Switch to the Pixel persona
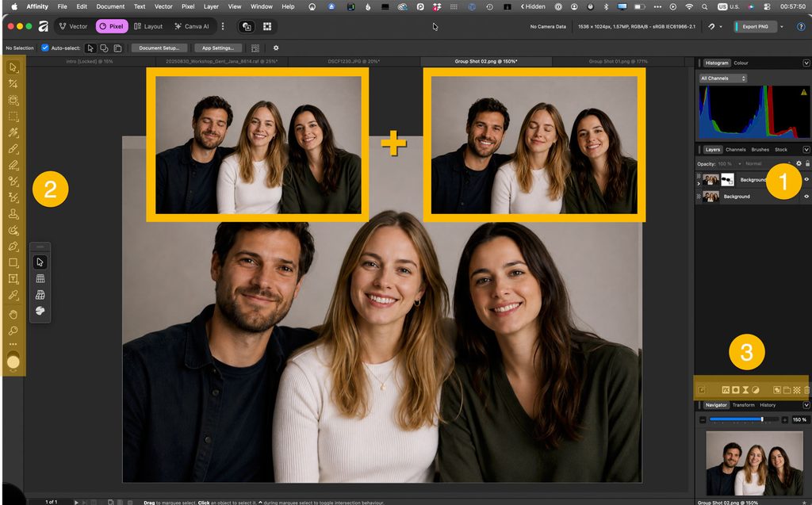The image size is (812, 505). tap(112, 26)
